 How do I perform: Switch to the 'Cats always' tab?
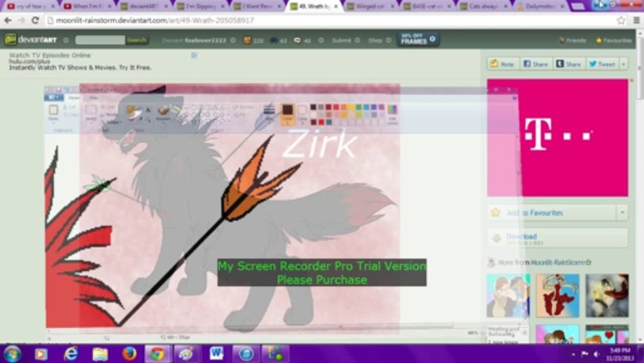(484, 7)
